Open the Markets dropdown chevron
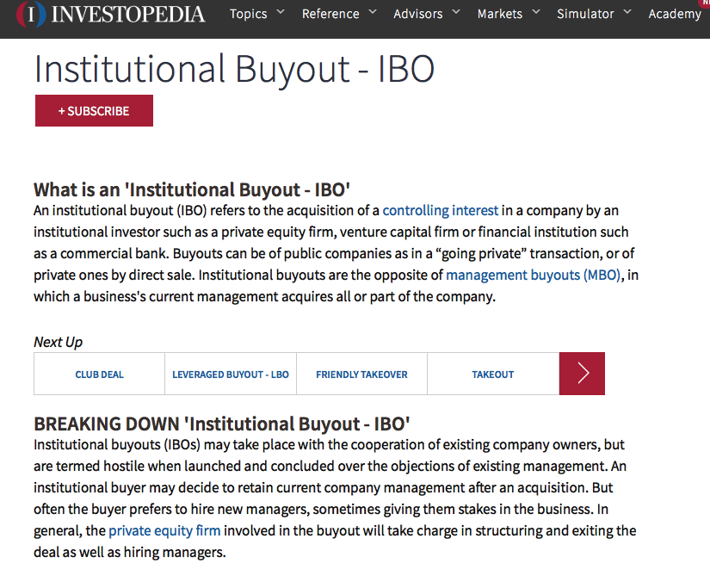Viewport: 710px width, 588px height. 536,12
